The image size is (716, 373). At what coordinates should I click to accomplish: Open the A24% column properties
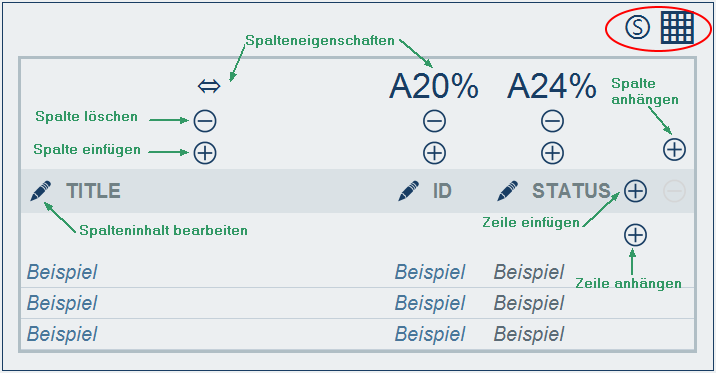pyautogui.click(x=552, y=86)
